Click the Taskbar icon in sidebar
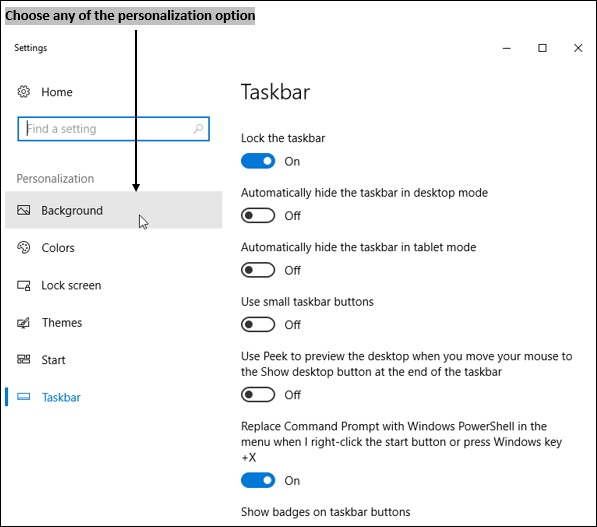 pyautogui.click(x=24, y=397)
